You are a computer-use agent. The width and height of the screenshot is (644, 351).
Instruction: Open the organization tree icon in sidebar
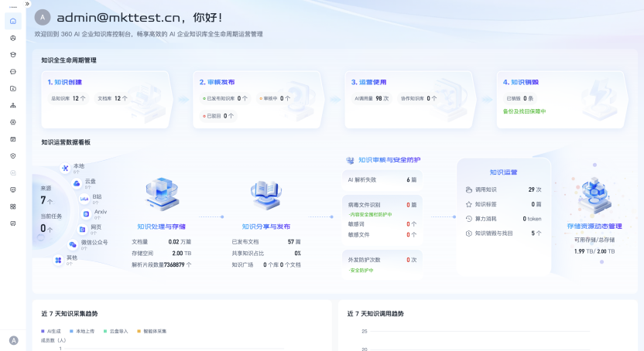[13, 105]
